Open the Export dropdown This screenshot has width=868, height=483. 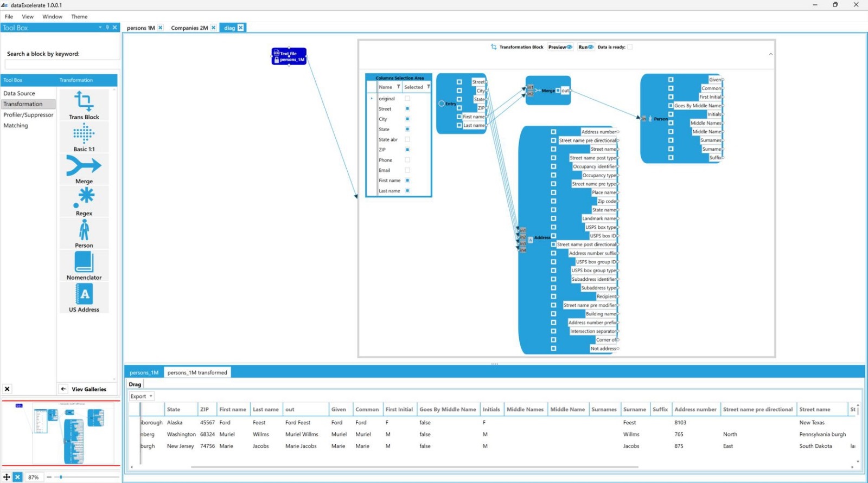point(141,396)
